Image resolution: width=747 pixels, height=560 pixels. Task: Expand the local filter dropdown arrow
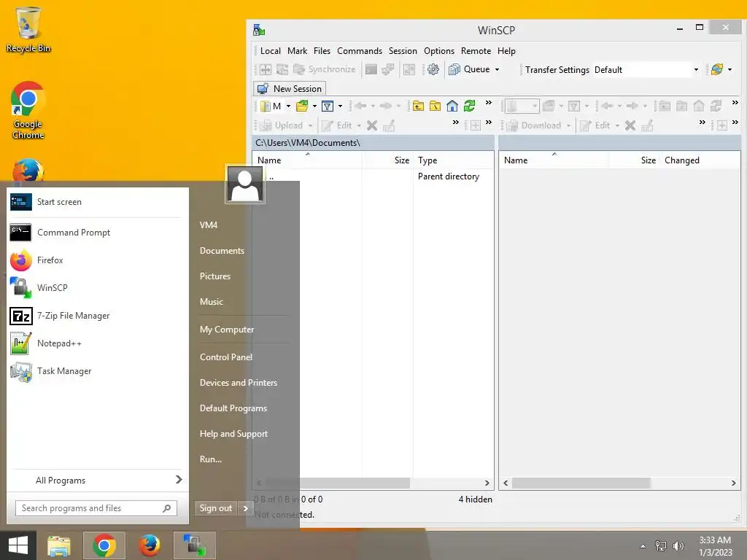[x=340, y=106]
